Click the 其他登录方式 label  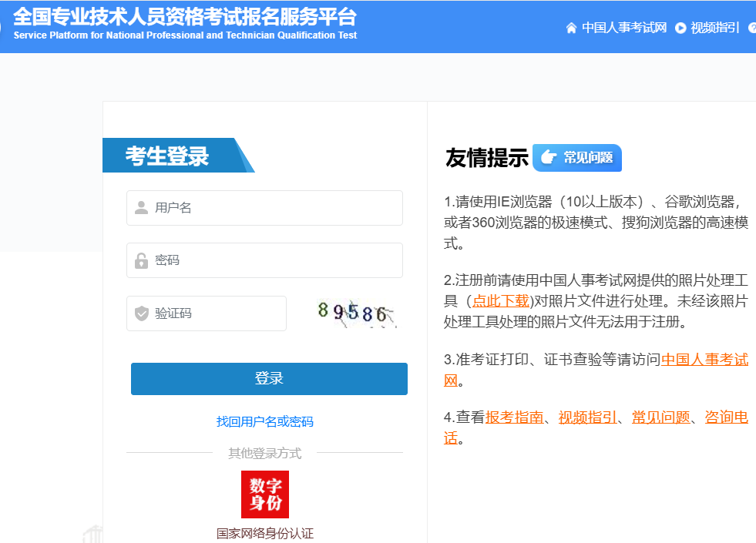(x=264, y=453)
